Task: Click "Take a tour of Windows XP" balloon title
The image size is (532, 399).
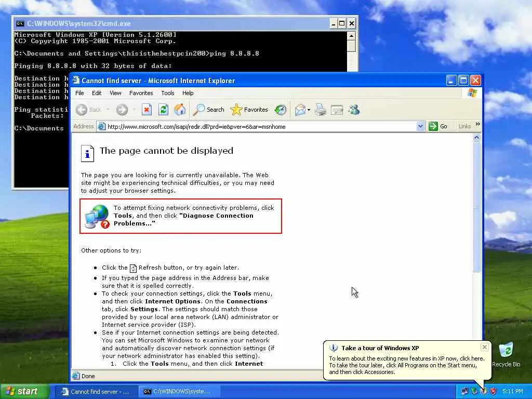Action: pyautogui.click(x=380, y=348)
